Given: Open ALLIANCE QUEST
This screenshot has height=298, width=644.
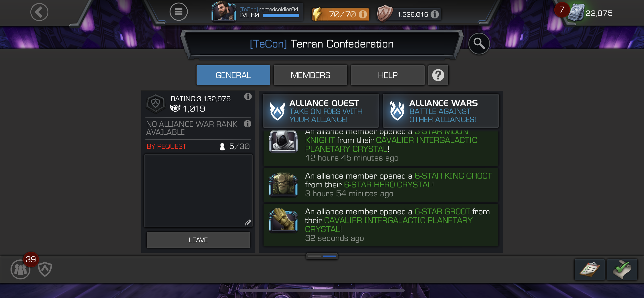Looking at the screenshot, I should click(x=321, y=111).
